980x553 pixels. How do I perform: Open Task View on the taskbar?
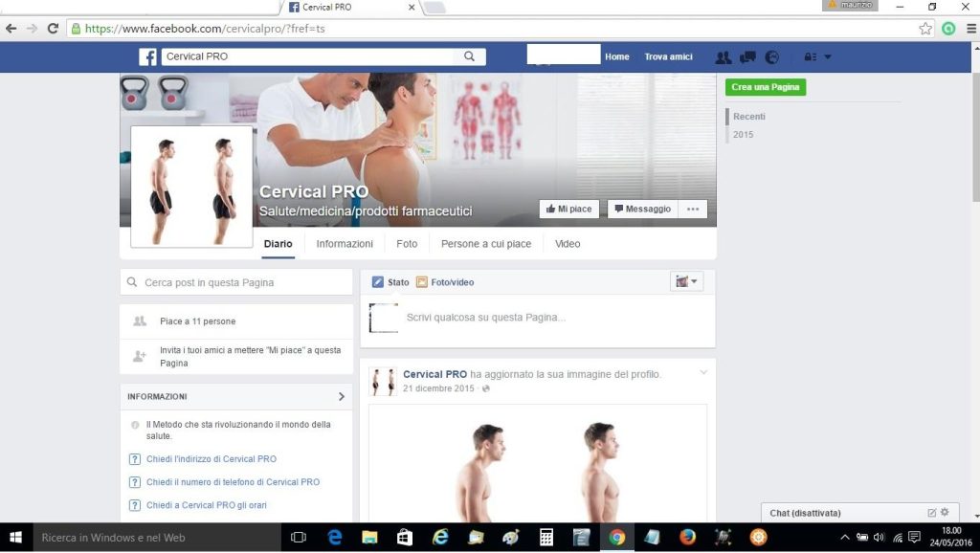pyautogui.click(x=299, y=538)
